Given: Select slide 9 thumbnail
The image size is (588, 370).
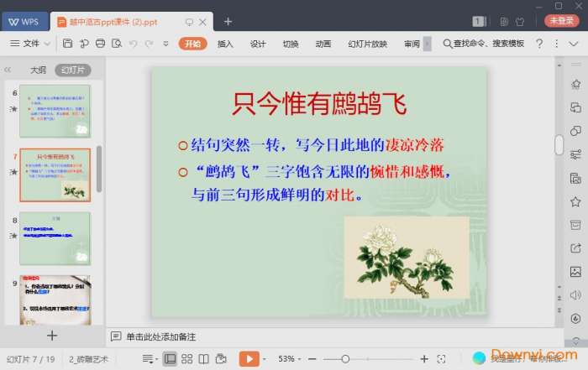Looking at the screenshot, I should [x=55, y=300].
